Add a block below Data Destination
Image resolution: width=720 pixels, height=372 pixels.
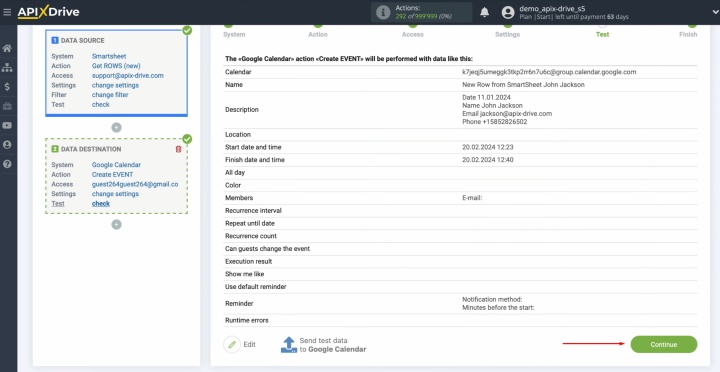coord(117,225)
